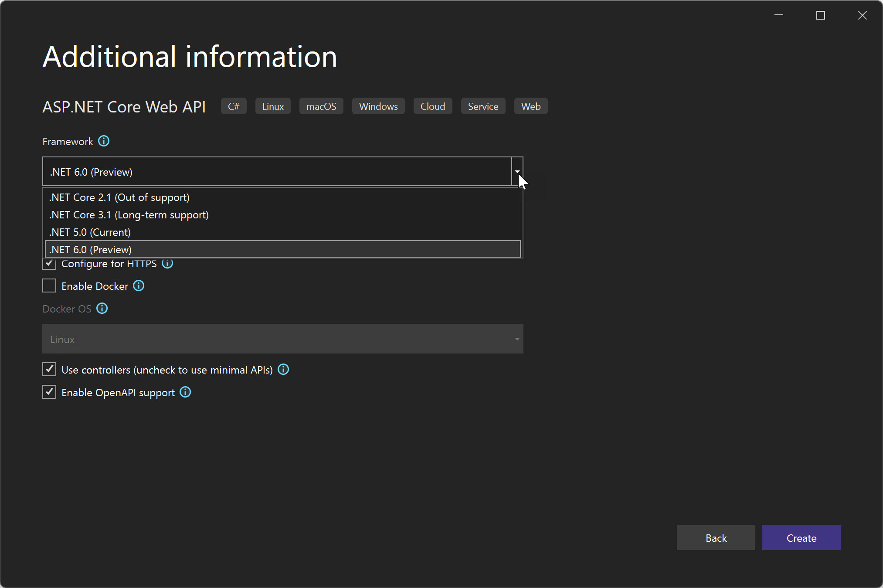Open the disabled Docker OS Linux dropdown

coord(283,339)
